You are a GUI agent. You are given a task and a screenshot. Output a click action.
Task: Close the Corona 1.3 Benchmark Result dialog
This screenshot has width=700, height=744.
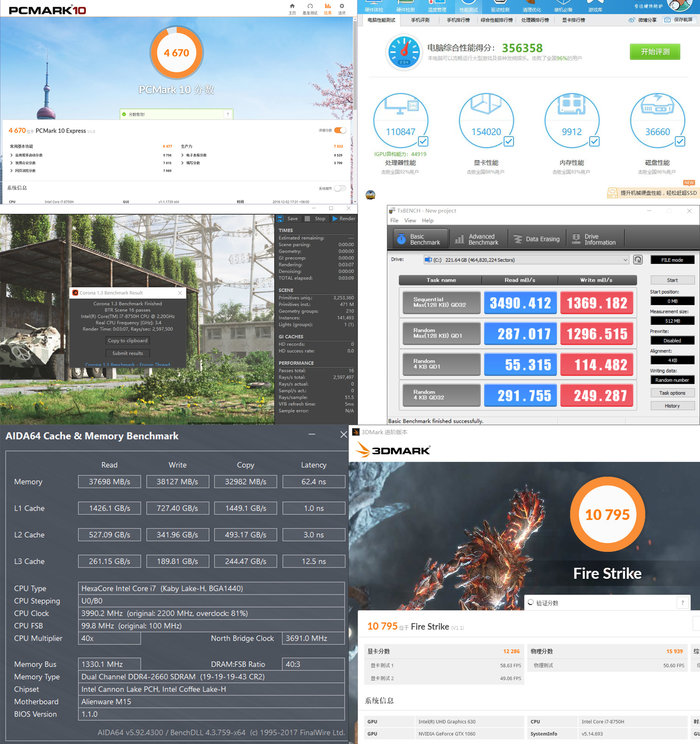click(179, 293)
